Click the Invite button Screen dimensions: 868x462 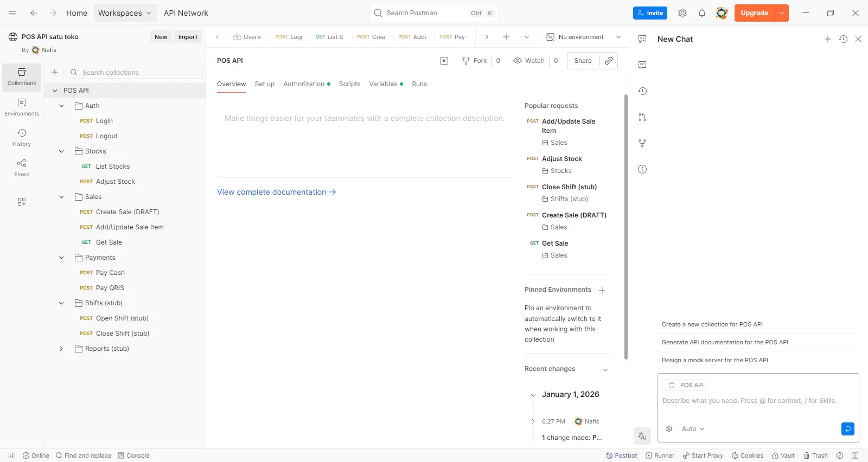pyautogui.click(x=650, y=13)
